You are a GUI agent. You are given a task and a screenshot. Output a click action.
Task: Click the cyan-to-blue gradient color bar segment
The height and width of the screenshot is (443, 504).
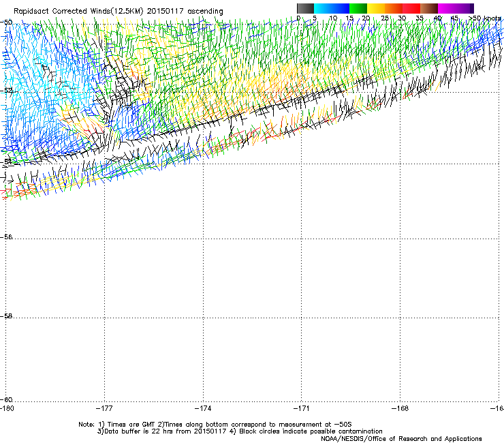click(x=332, y=8)
